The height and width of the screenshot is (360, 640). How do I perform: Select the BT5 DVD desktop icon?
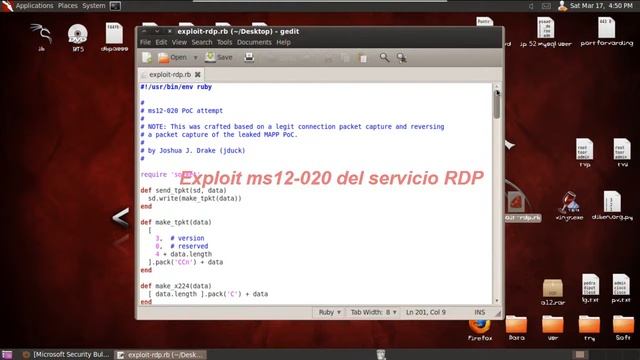click(78, 38)
